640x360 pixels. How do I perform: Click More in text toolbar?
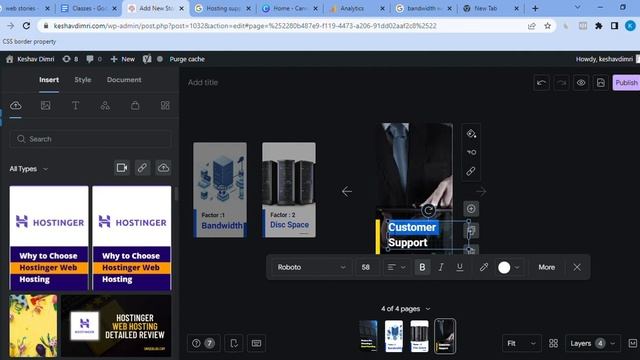click(x=546, y=267)
